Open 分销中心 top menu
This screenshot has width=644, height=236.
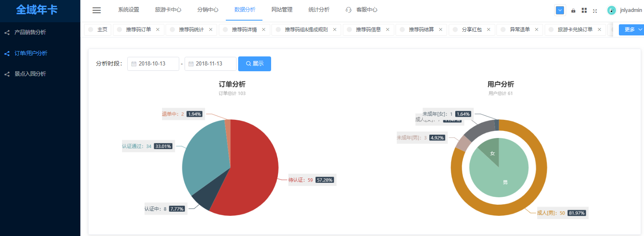(208, 10)
